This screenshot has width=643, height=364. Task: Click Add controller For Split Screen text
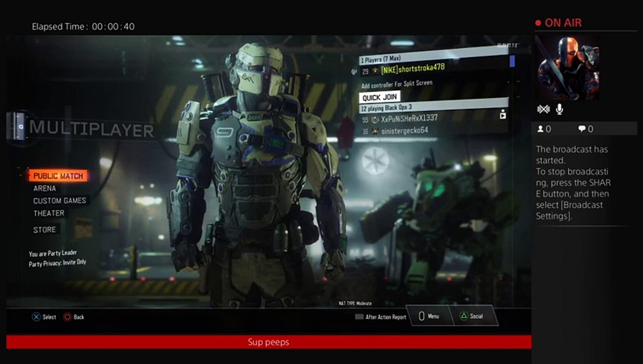click(397, 84)
